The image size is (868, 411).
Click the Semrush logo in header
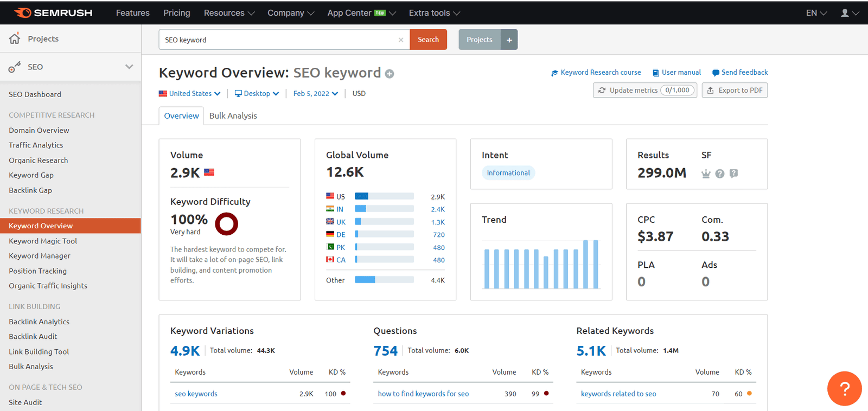53,12
